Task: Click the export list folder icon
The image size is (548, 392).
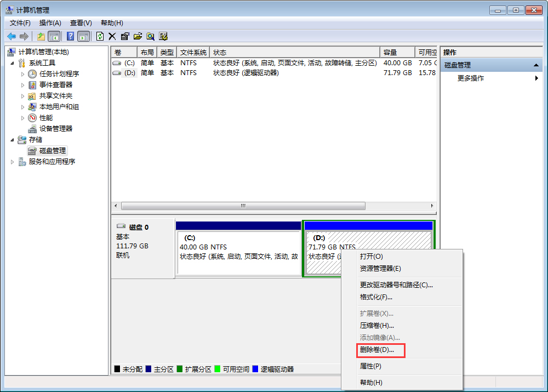Action: pos(138,36)
